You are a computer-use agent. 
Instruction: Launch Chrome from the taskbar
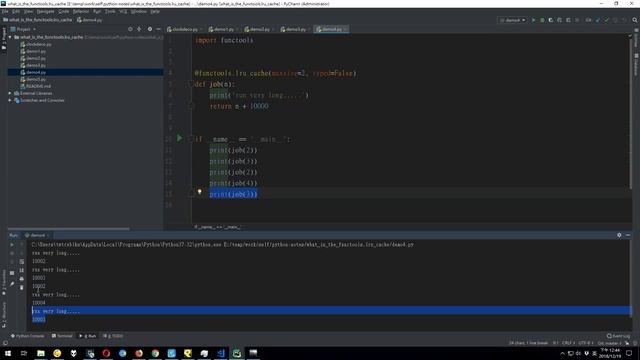click(155, 353)
